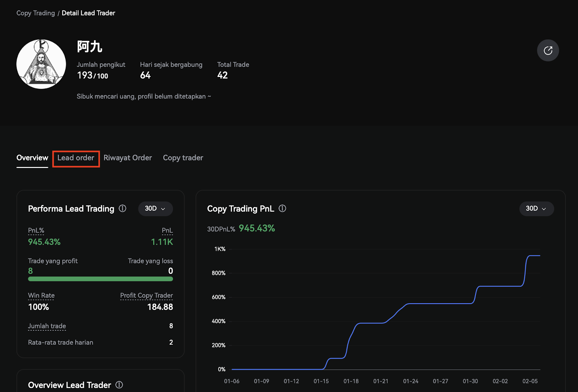Go back to Copy Trading breadcrumb
578x392 pixels.
coord(35,13)
